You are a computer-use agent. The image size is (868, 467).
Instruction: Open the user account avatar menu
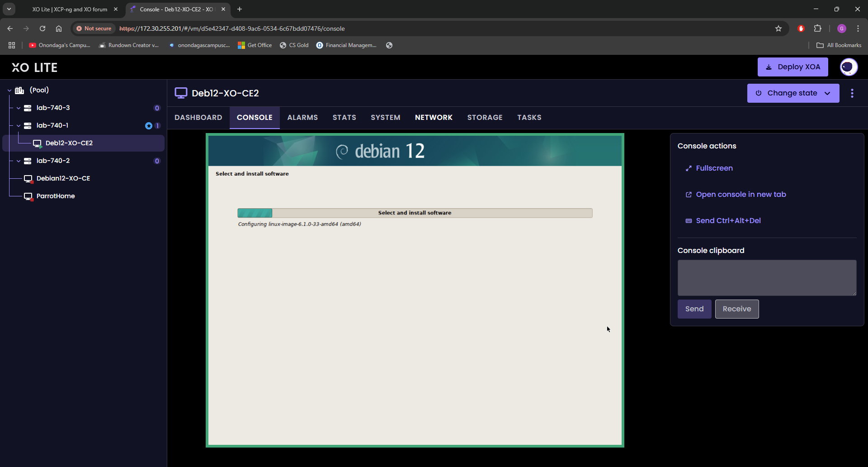click(x=849, y=67)
